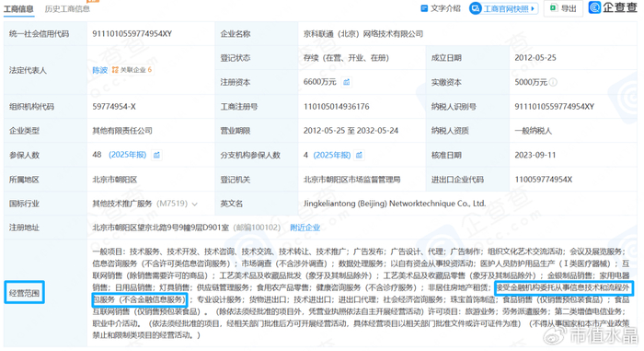
Task: Select the 工商信息 tab
Action: click(x=18, y=8)
